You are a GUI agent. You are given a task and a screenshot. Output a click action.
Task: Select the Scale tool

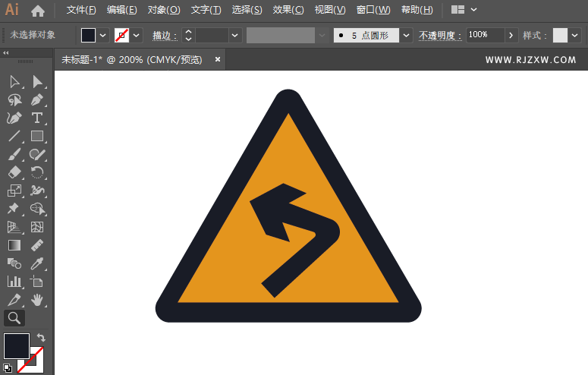click(14, 191)
